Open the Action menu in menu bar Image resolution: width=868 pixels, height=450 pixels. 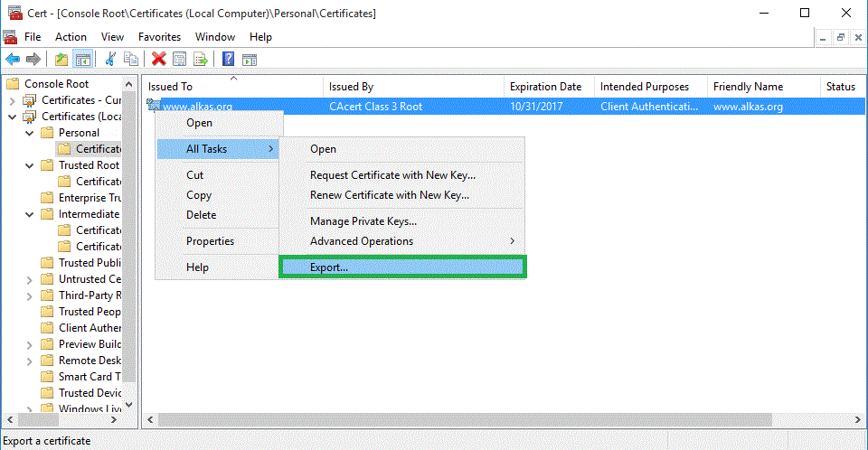click(x=71, y=37)
